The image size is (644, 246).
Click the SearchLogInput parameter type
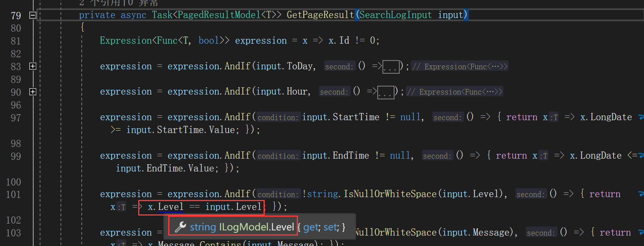click(395, 15)
